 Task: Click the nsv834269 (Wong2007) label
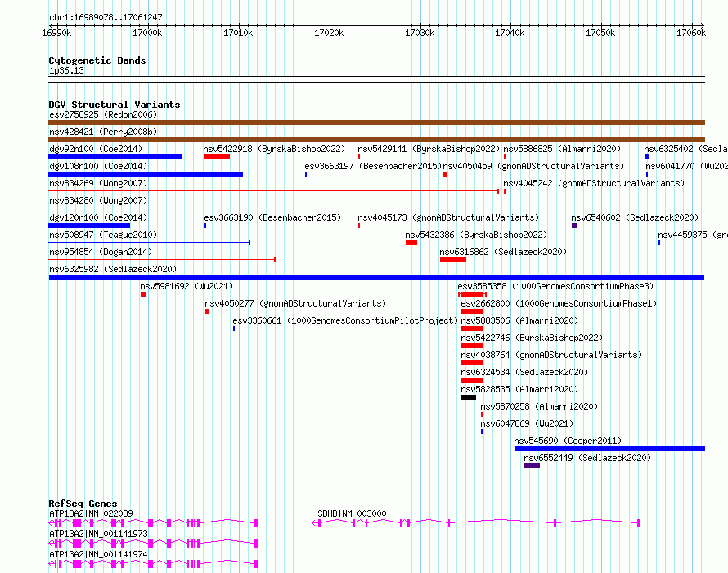[x=98, y=183]
